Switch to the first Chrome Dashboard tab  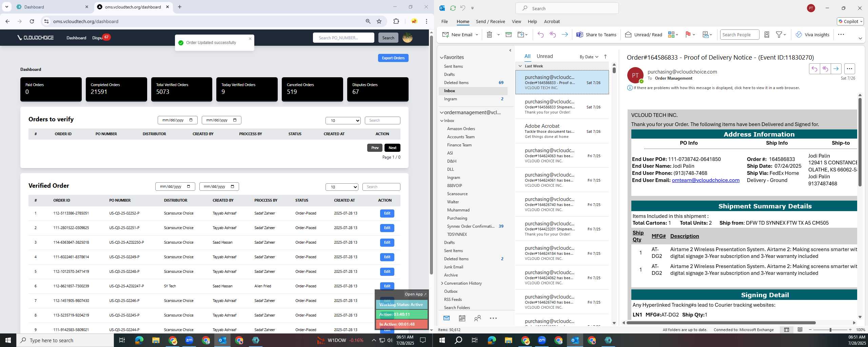pyautogui.click(x=52, y=7)
